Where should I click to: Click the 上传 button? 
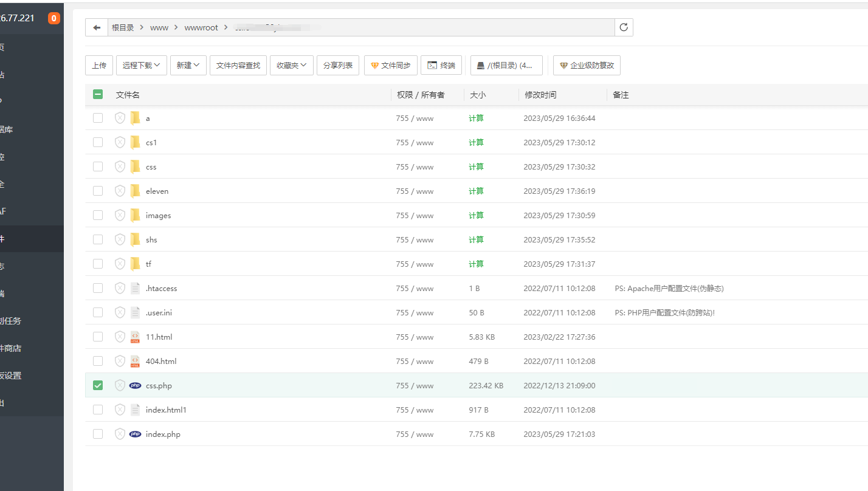99,65
